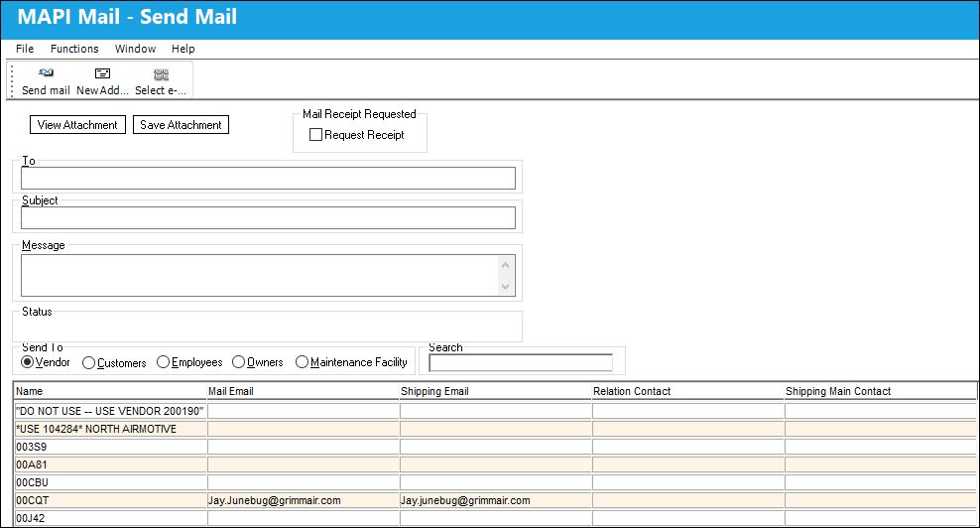980x528 pixels.
Task: Open the Functions menu
Action: [74, 49]
